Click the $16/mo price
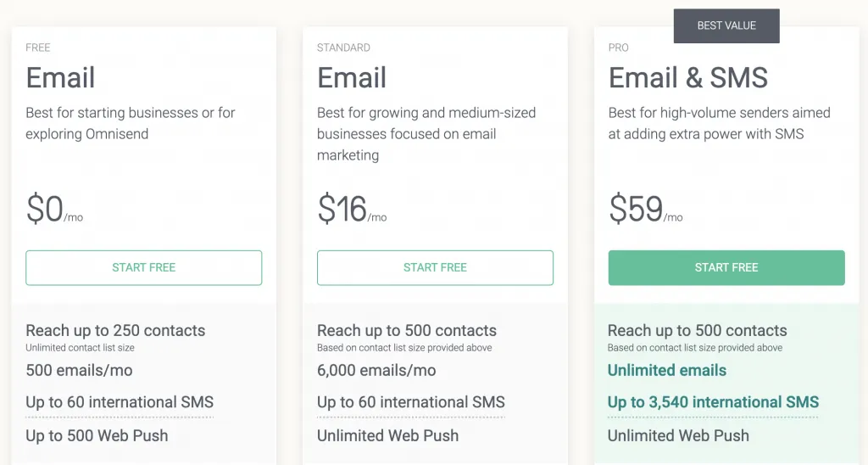This screenshot has height=465, width=868. pyautogui.click(x=351, y=210)
